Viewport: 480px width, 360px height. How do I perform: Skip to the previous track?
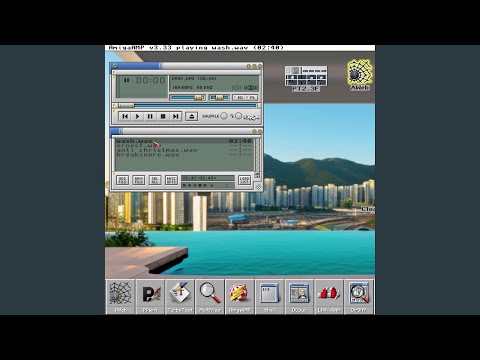click(125, 116)
